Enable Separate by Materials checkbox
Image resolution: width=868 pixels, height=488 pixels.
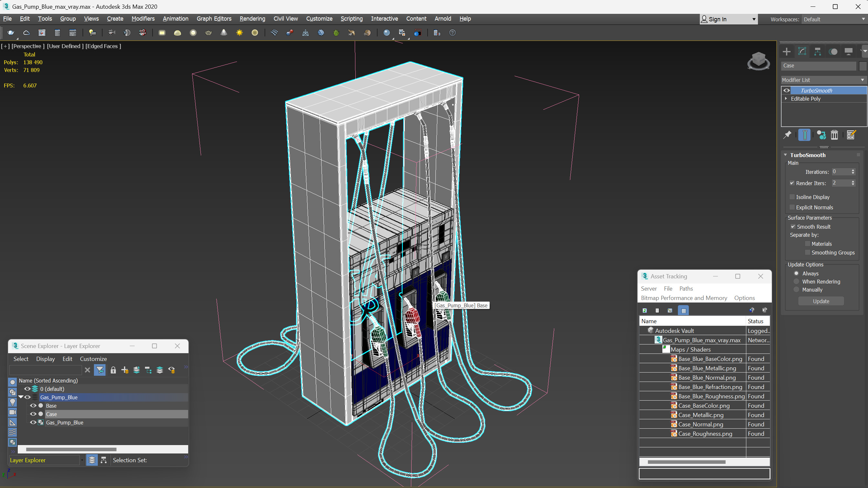807,244
